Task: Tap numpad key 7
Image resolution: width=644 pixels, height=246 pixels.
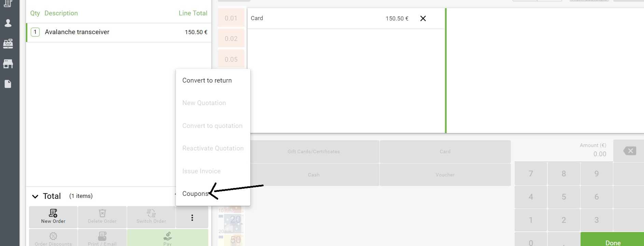Action: tap(531, 174)
